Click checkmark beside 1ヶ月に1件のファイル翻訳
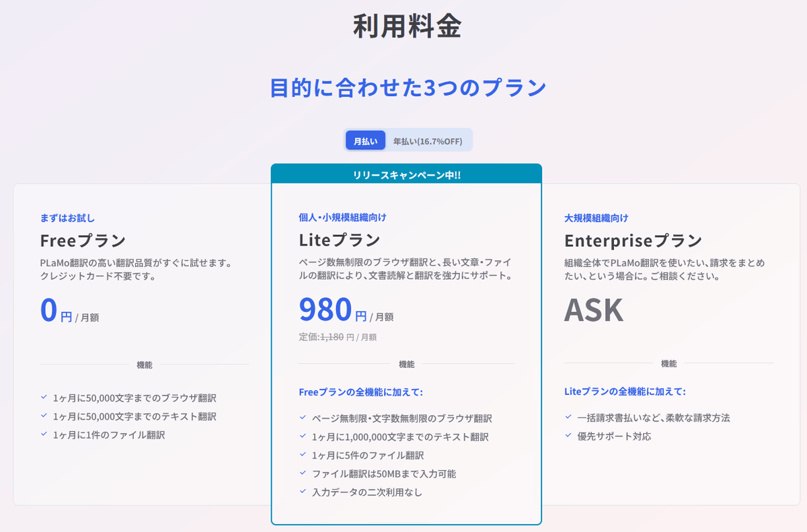Viewport: 807px width, 532px height. [x=44, y=434]
